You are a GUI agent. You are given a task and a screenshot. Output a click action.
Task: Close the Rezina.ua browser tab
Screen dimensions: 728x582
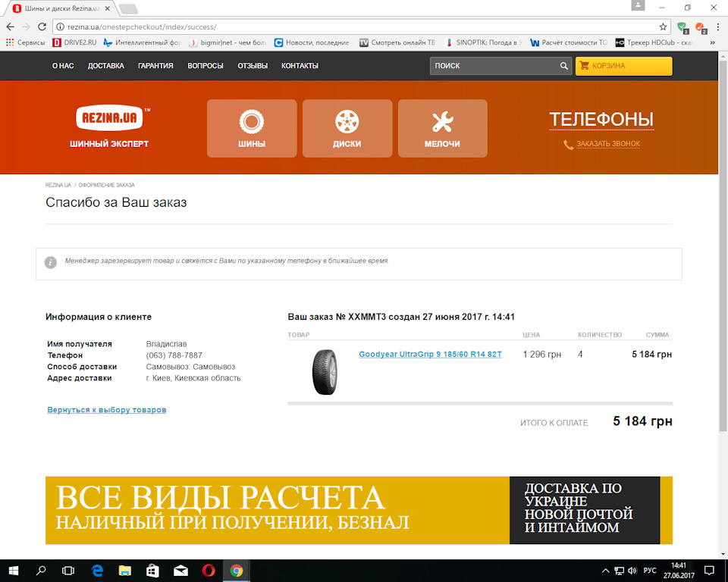(107, 8)
